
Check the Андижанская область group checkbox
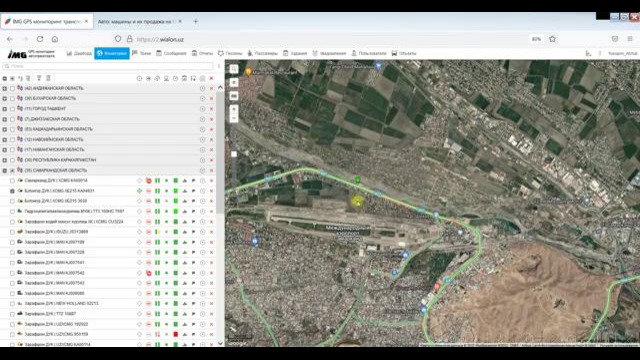pyautogui.click(x=12, y=88)
